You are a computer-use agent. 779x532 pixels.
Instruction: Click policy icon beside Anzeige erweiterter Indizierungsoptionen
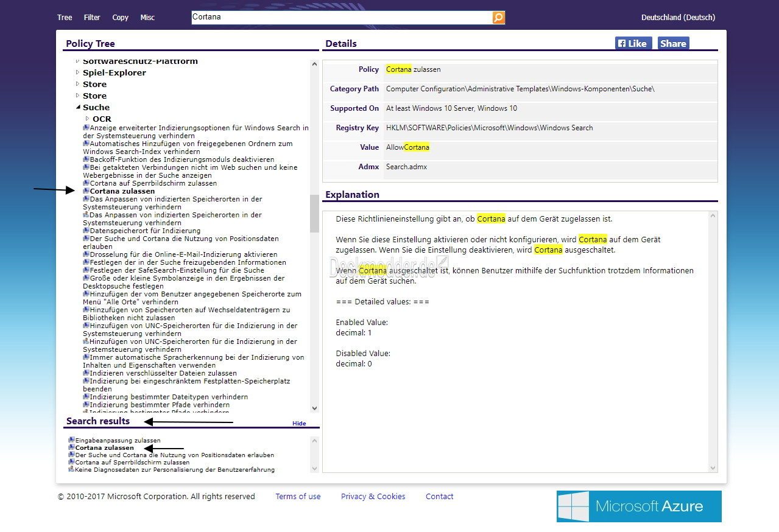(86, 128)
